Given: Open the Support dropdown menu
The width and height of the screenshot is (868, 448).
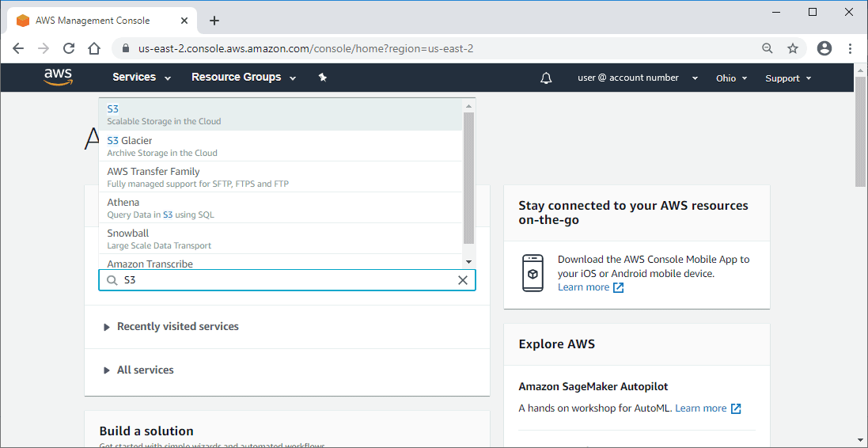Looking at the screenshot, I should click(788, 78).
